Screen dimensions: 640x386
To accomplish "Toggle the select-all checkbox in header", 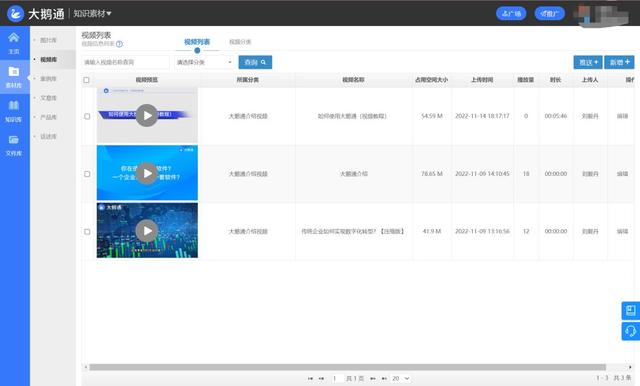I will pos(86,80).
